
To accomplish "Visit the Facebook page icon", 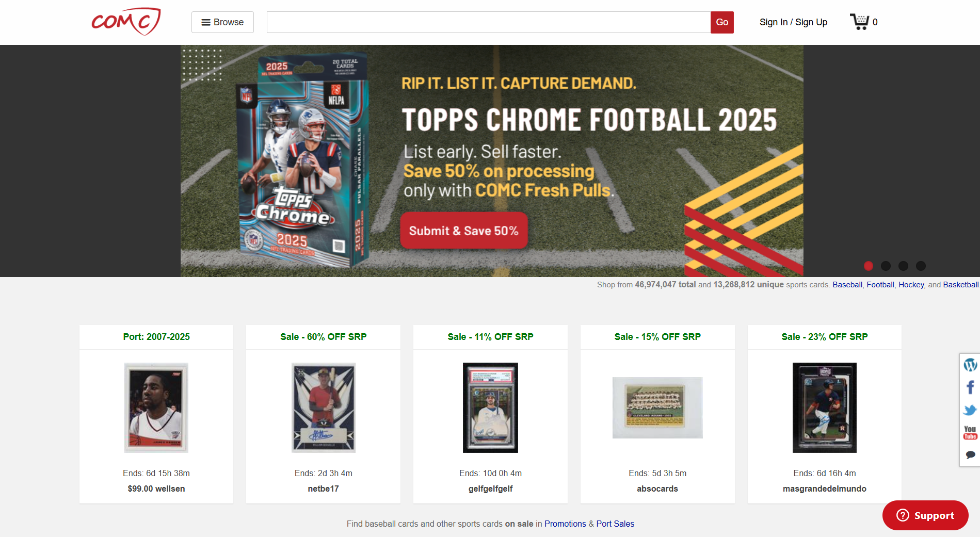I will pos(970,387).
